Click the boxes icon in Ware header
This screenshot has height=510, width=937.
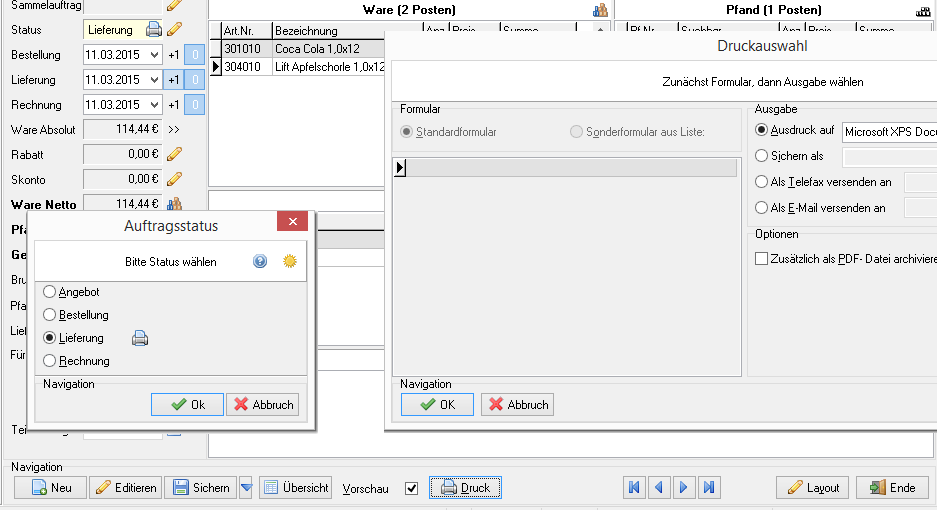pyautogui.click(x=600, y=10)
